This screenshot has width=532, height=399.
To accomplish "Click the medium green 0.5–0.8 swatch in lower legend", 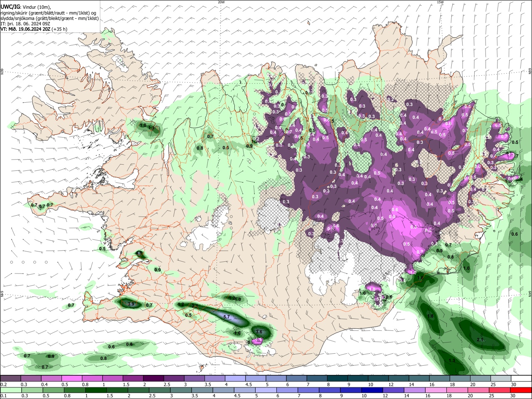I will coord(54,390).
